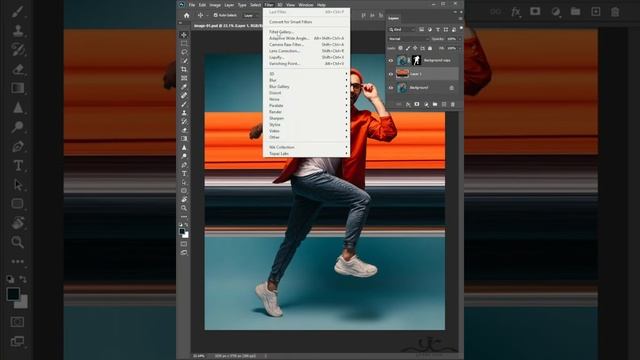Select the Healing Brush tool in the tools panel

click(x=184, y=95)
